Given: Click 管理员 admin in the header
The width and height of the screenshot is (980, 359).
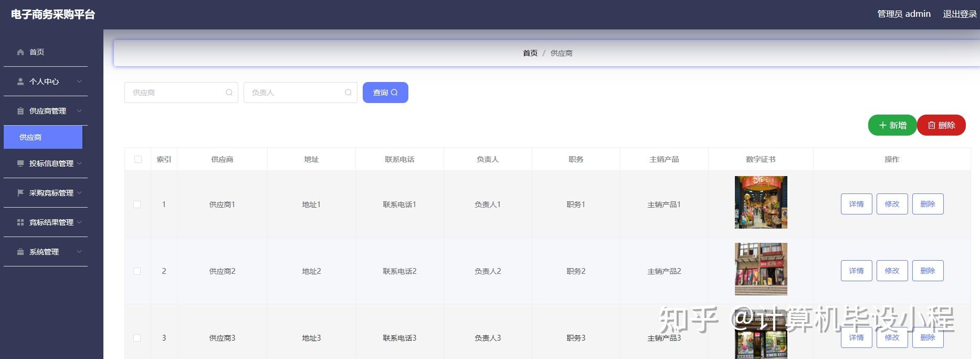Looking at the screenshot, I should point(904,14).
